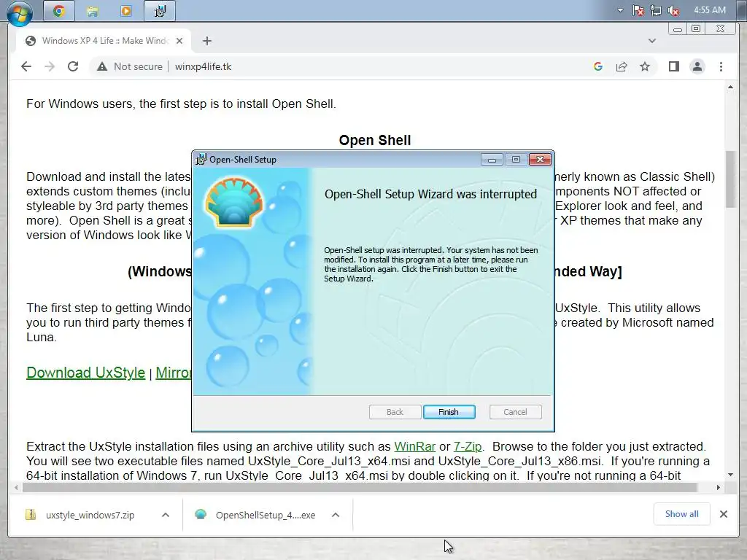Click Finish in Open-Shell Setup
747x560 pixels.
[x=449, y=412]
